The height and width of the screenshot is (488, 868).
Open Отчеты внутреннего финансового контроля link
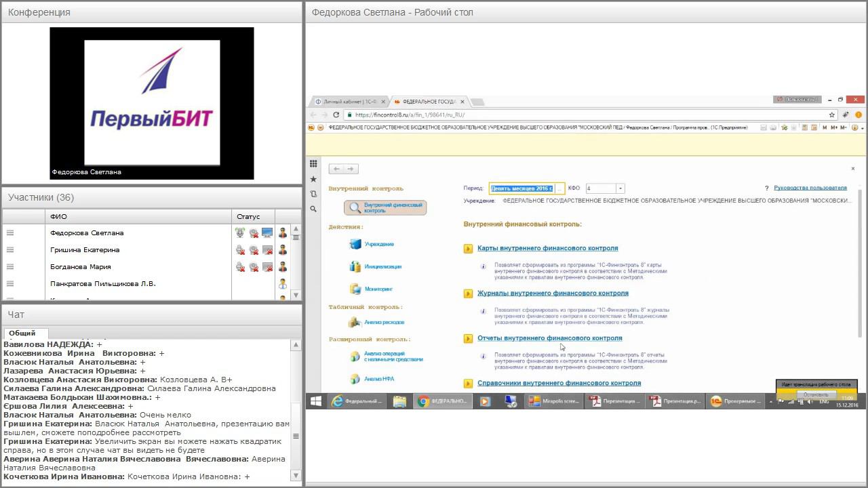point(550,338)
